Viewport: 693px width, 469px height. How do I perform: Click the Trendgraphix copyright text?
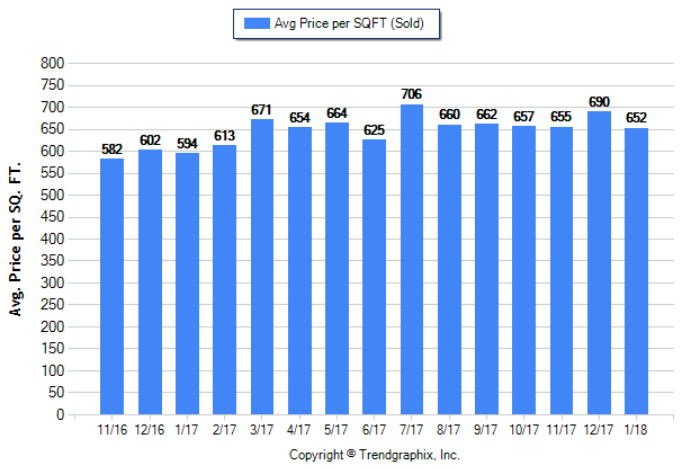(x=374, y=454)
